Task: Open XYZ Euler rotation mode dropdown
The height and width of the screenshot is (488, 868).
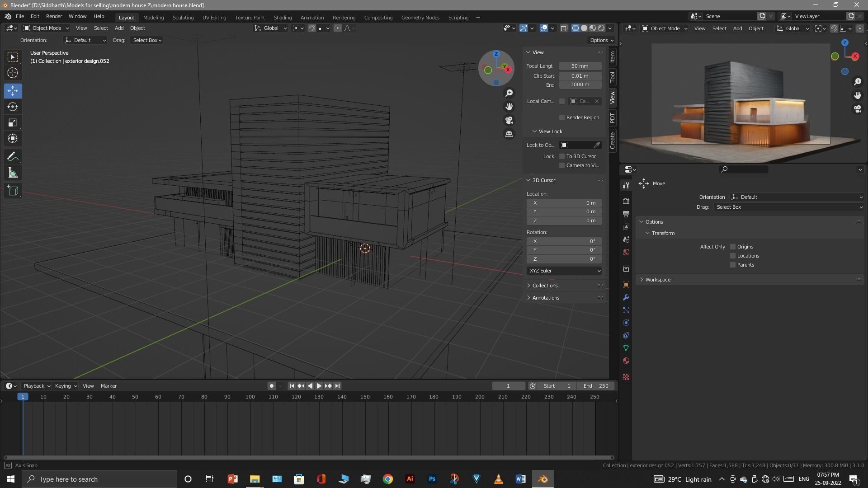Action: coord(564,271)
